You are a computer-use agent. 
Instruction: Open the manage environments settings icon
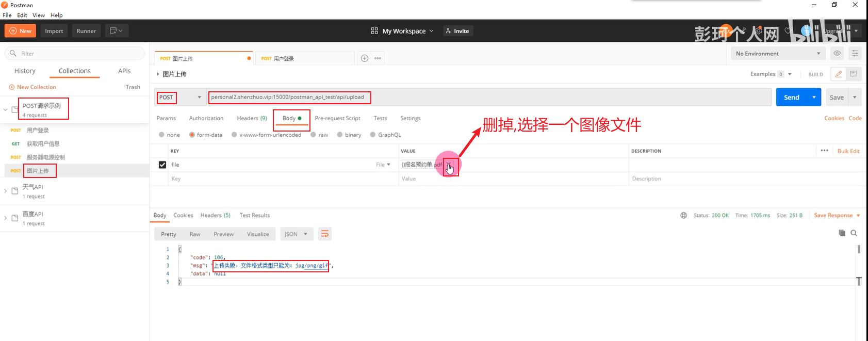pyautogui.click(x=855, y=53)
